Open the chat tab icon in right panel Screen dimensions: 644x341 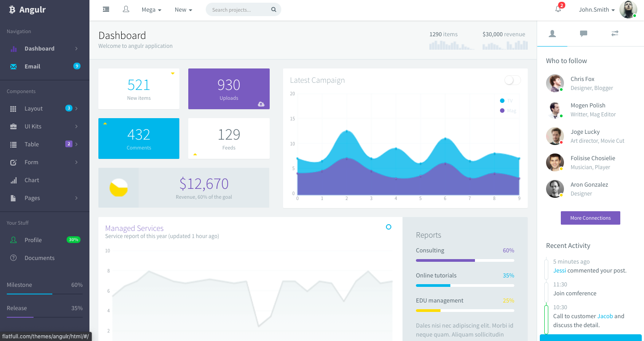click(x=583, y=34)
